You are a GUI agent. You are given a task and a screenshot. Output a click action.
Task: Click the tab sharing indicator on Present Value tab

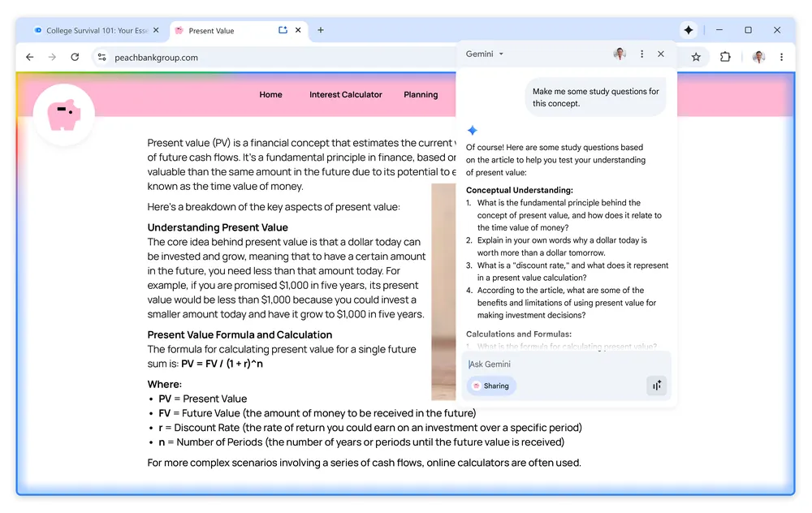pyautogui.click(x=283, y=30)
